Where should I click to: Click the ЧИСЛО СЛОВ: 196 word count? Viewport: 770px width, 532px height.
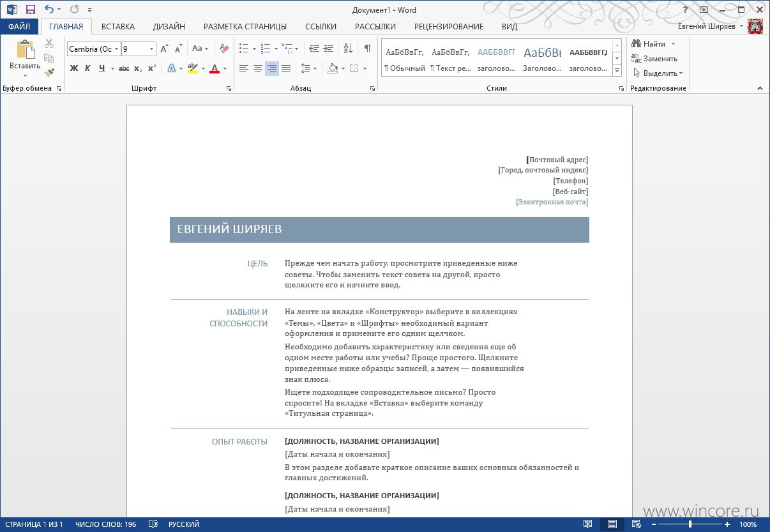point(106,524)
